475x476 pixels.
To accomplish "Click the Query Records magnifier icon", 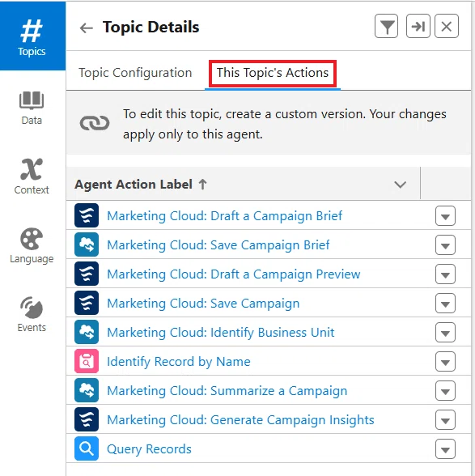I will click(87, 448).
